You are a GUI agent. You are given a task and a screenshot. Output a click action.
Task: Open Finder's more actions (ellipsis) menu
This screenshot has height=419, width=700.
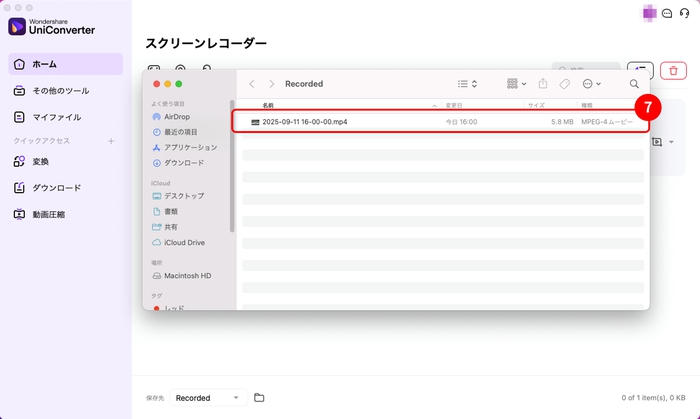click(x=592, y=84)
